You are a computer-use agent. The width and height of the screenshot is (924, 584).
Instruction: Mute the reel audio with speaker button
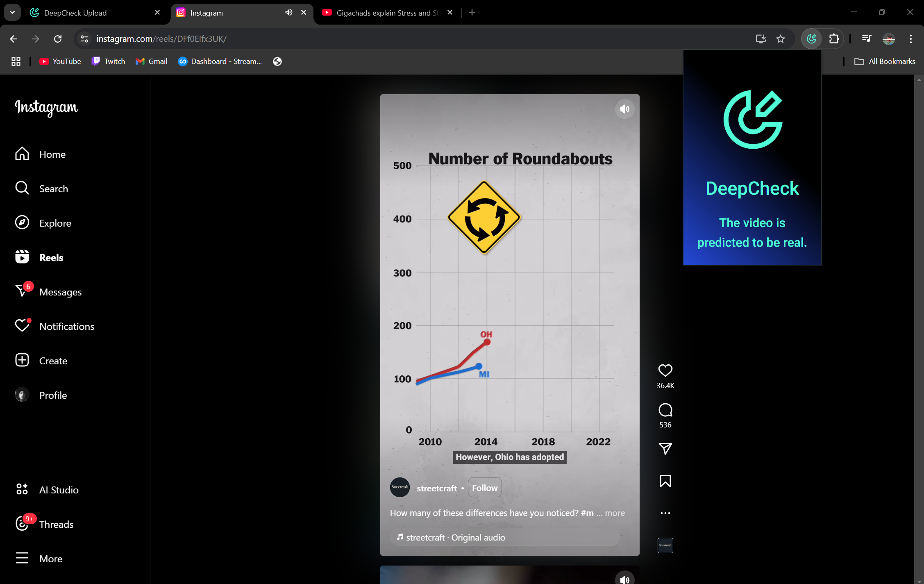[x=624, y=109]
